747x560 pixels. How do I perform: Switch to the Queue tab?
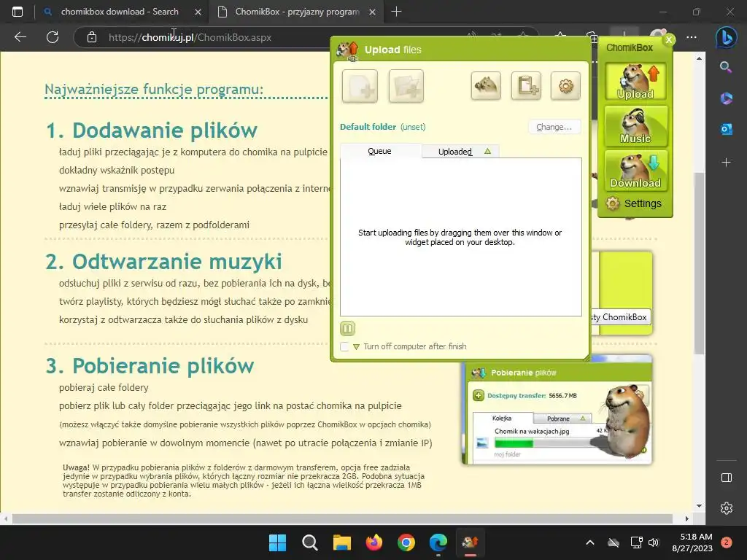click(379, 151)
